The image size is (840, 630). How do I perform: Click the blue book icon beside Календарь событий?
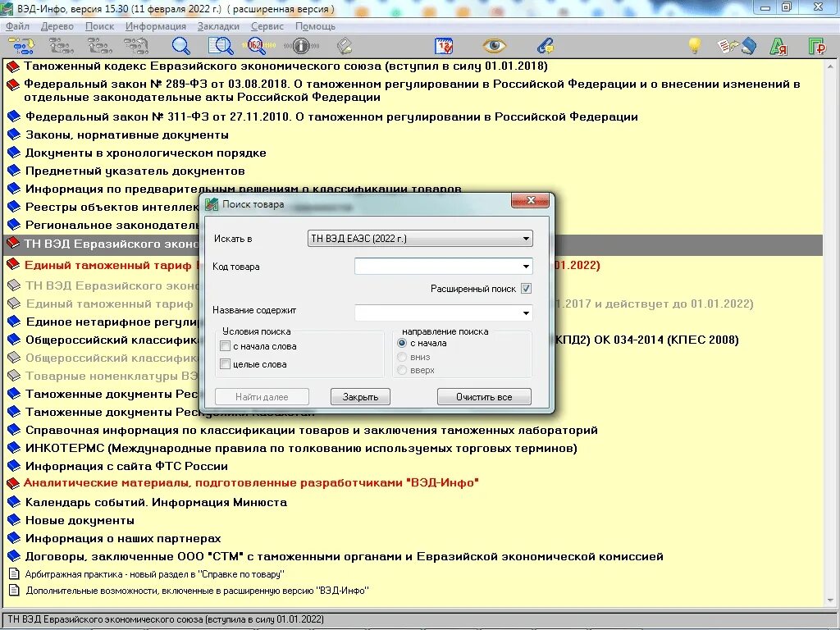click(14, 502)
